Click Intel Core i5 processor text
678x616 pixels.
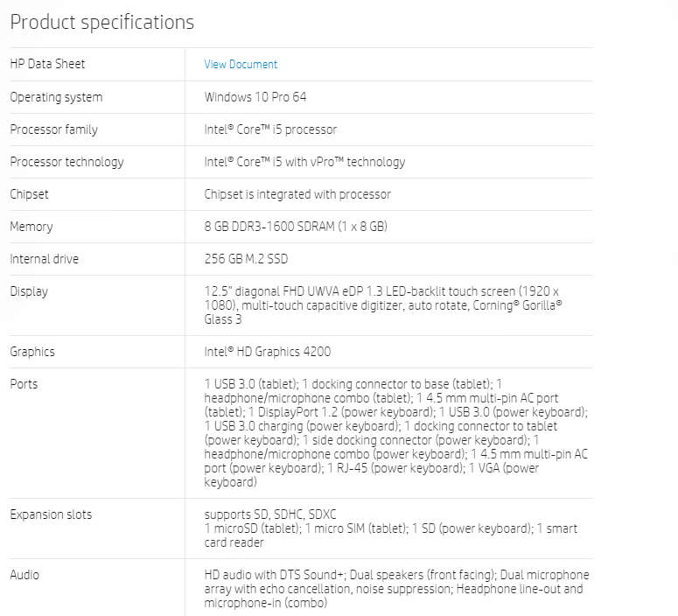coord(270,129)
